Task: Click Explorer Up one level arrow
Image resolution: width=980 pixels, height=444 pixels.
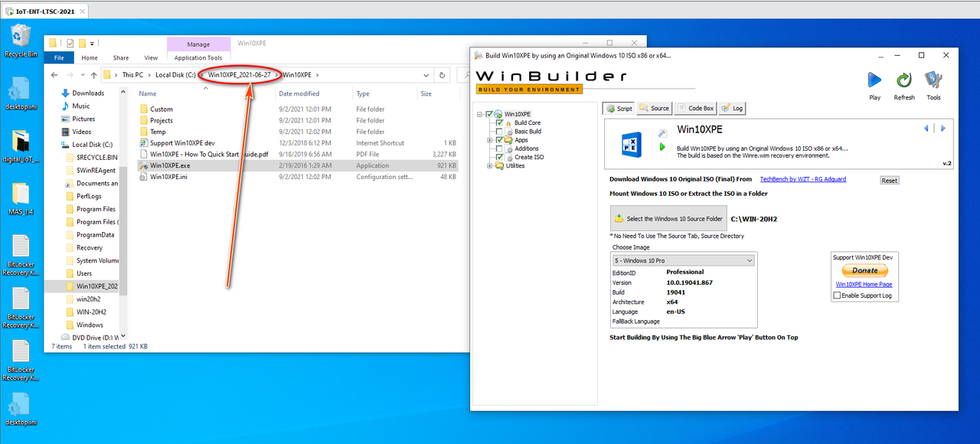Action: click(x=93, y=75)
